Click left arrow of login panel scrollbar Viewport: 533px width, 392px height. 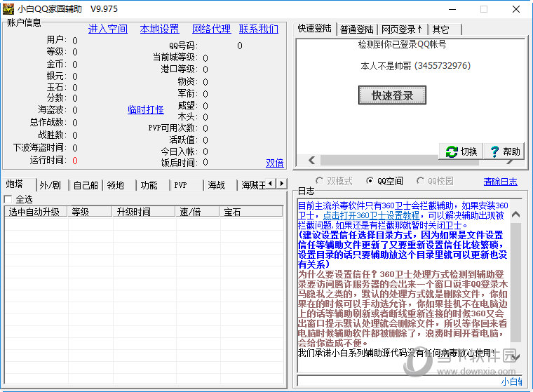tap(311, 160)
